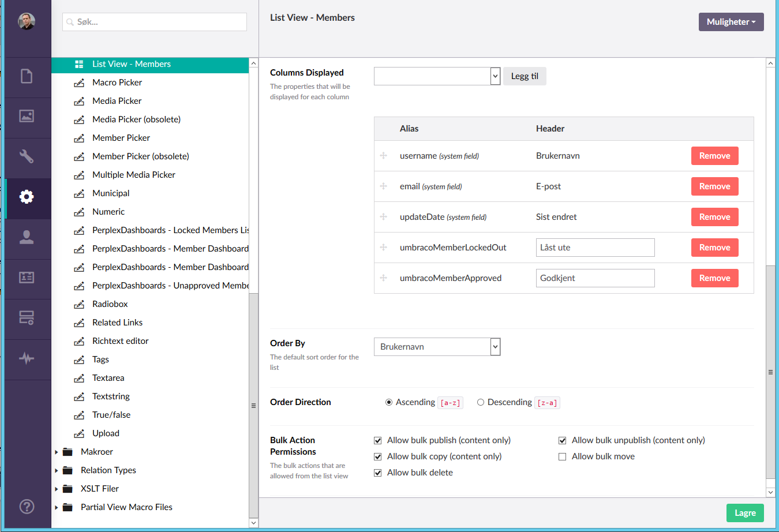Image resolution: width=779 pixels, height=532 pixels.
Task: Open the health pulse icon in sidebar
Action: (x=27, y=358)
